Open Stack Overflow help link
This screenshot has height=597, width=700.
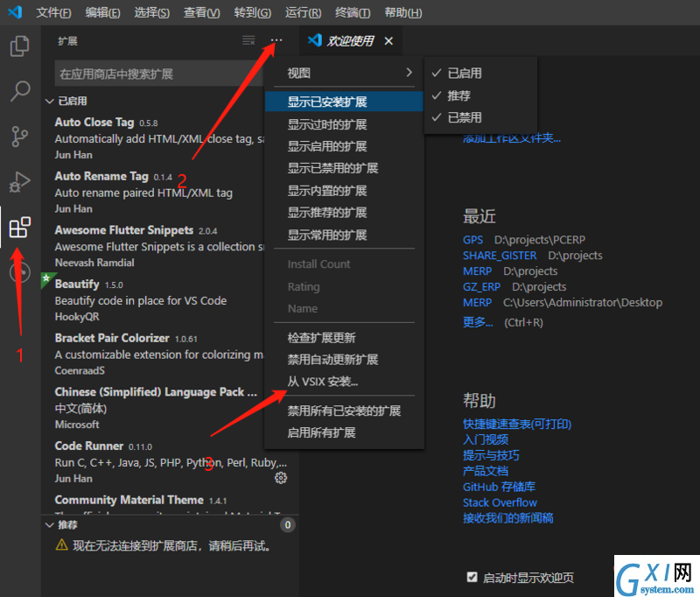point(500,502)
